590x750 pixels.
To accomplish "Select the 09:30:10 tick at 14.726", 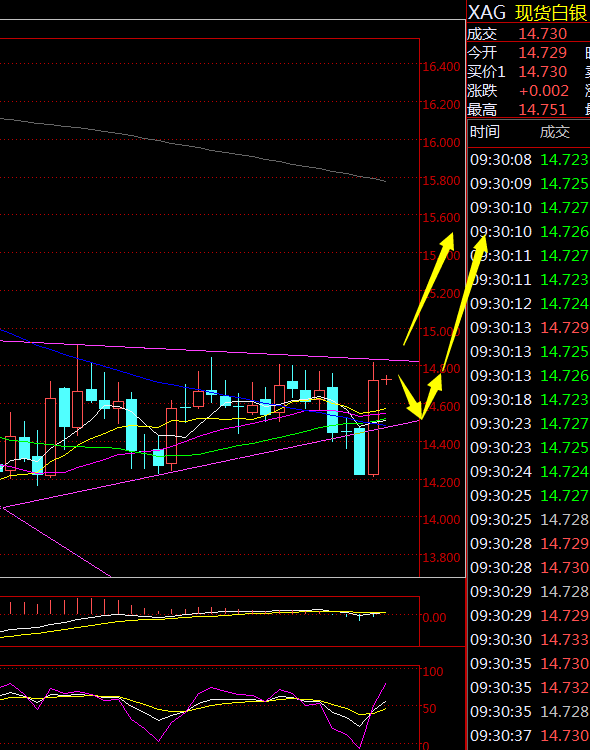I will point(529,232).
